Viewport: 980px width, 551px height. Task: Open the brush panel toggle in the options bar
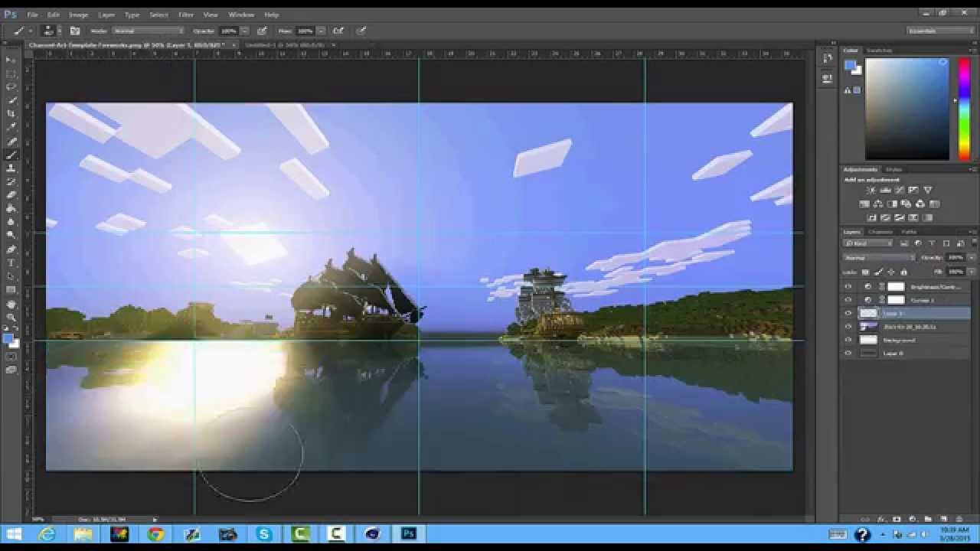(x=75, y=31)
